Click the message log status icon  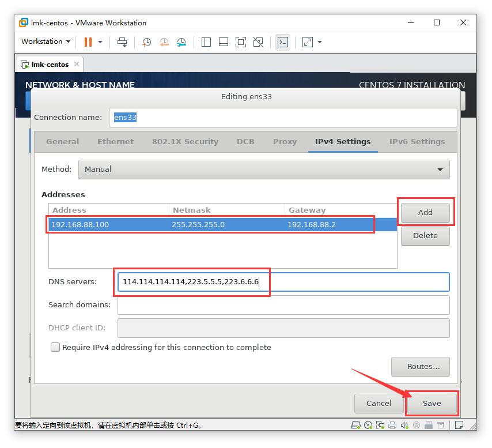459,426
